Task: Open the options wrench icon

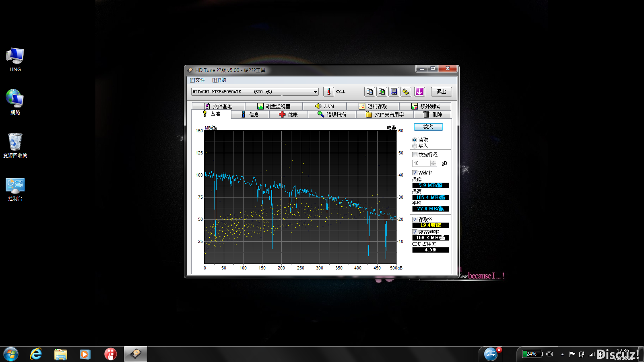Action: [x=406, y=92]
